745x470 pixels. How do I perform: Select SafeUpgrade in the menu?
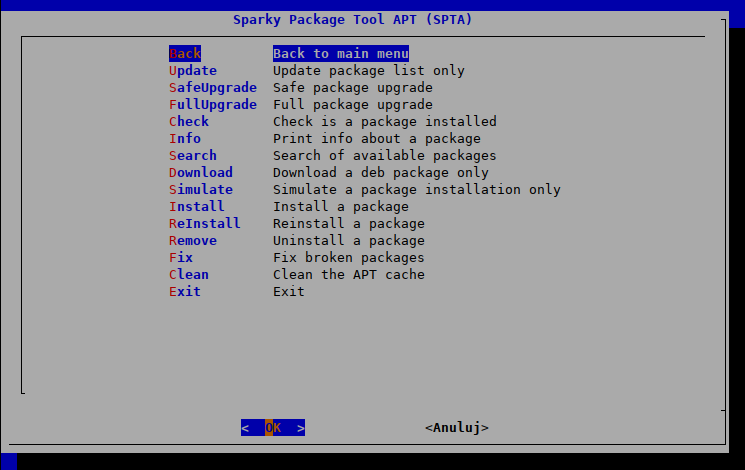pyautogui.click(x=213, y=88)
